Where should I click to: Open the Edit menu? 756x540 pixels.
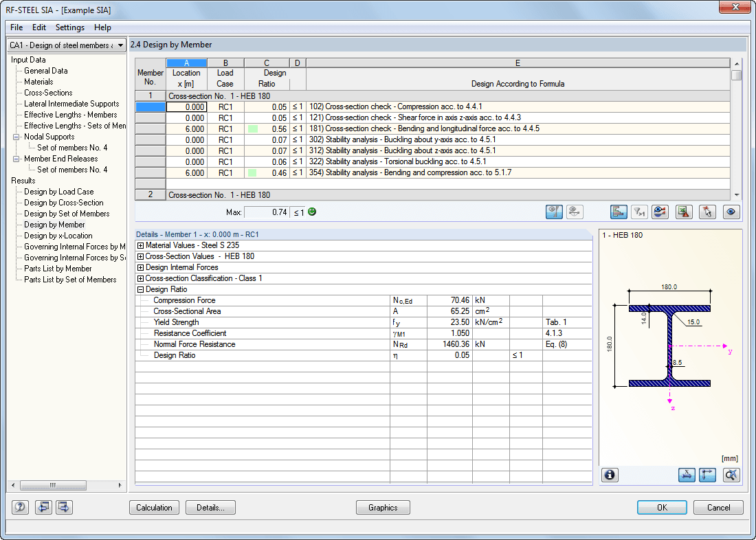click(x=39, y=27)
